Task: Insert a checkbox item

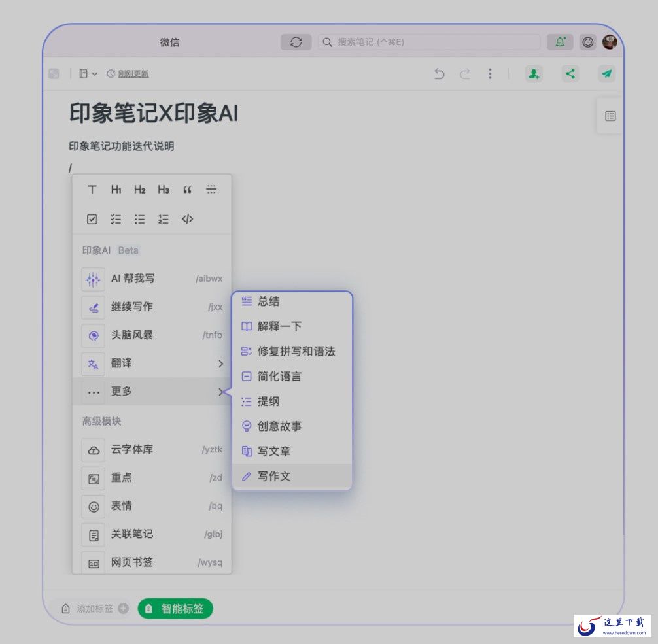Action: [x=92, y=219]
